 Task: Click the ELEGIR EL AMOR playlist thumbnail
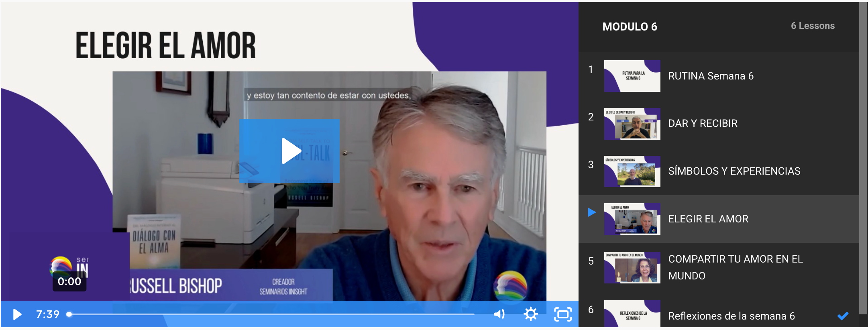tap(632, 219)
